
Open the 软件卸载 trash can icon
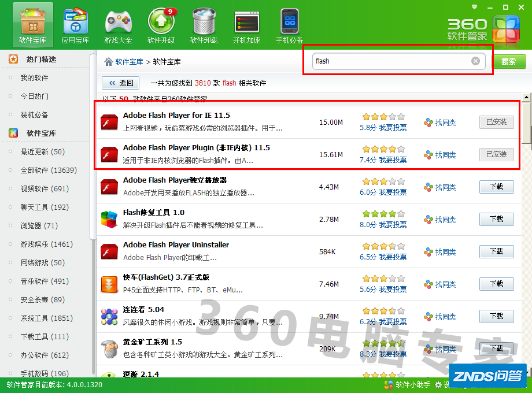[204, 25]
